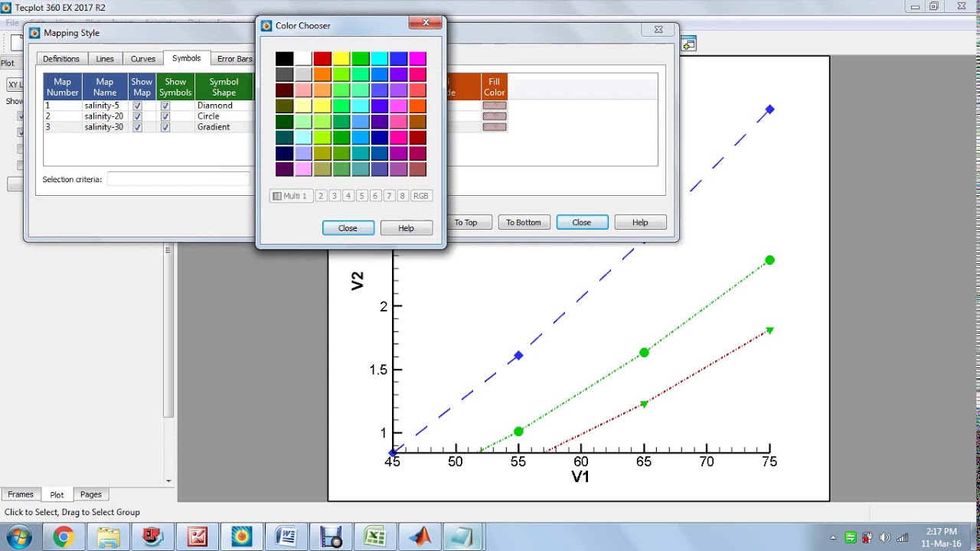
Task: Select the salinity-20 map name cell
Action: (x=105, y=116)
